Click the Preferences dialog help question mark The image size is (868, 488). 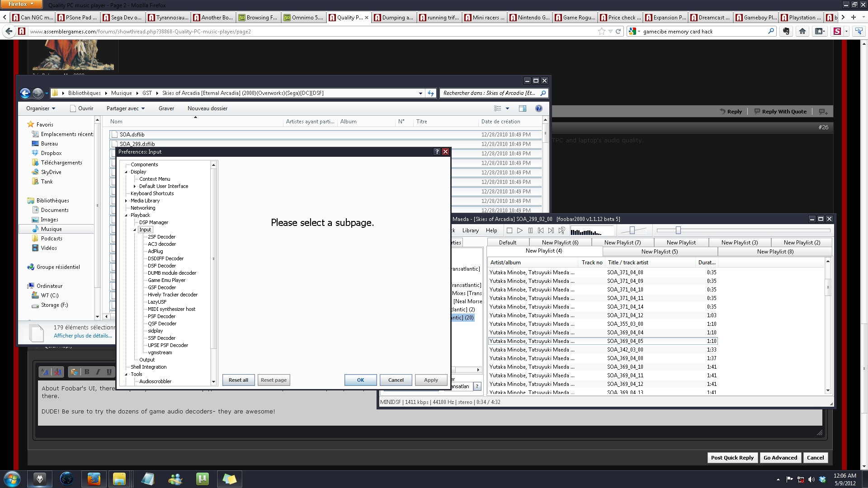(437, 152)
